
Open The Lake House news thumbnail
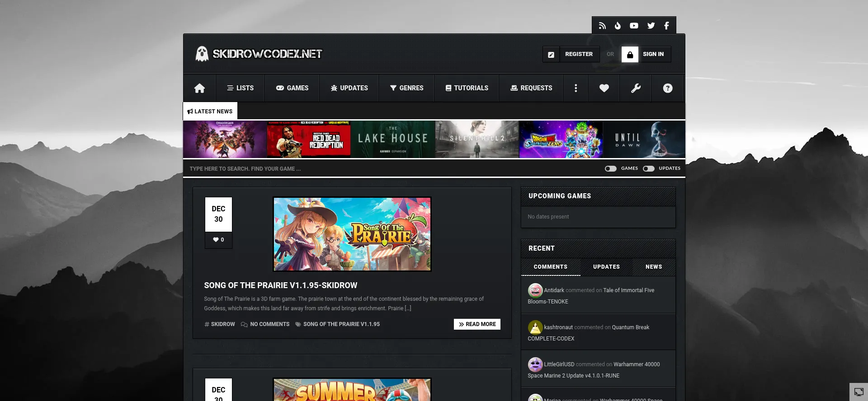tap(393, 139)
